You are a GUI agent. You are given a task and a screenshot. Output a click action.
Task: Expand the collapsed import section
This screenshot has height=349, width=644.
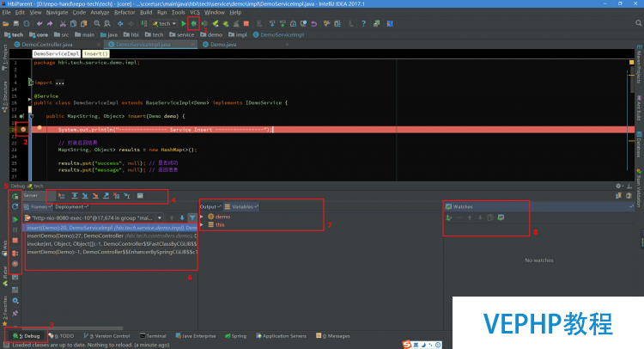[30, 83]
